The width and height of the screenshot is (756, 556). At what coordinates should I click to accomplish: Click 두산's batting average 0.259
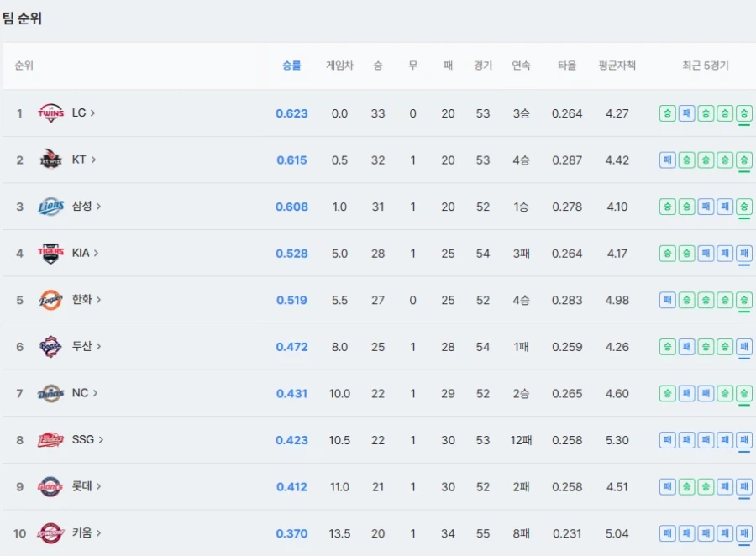click(567, 347)
